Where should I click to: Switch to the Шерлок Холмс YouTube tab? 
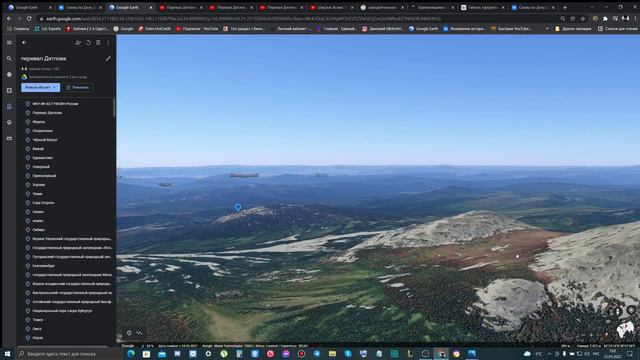pos(331,7)
